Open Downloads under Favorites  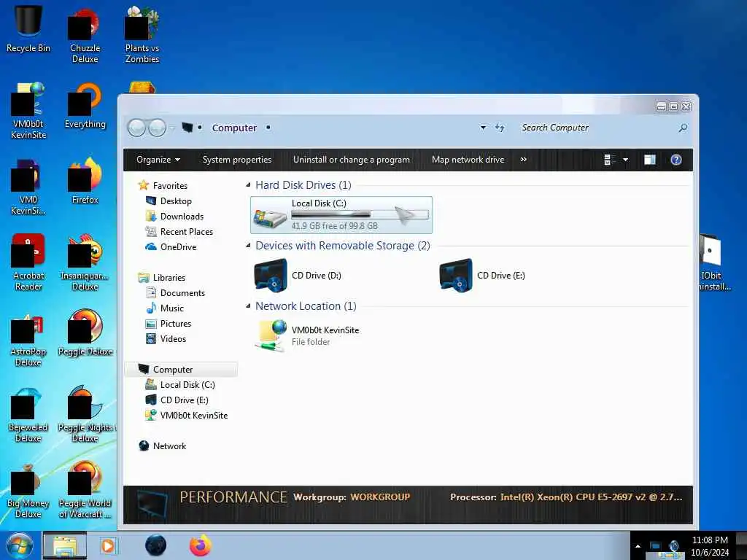coord(175,216)
